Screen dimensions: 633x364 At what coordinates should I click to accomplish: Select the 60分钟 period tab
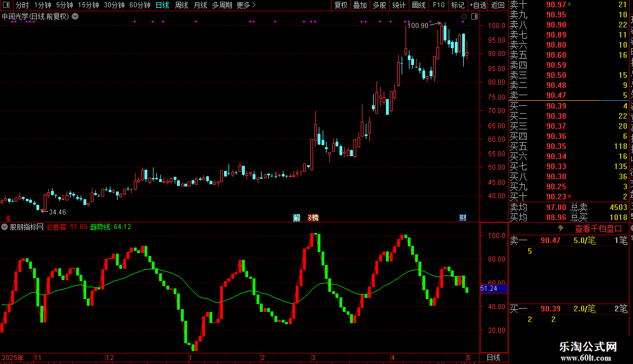(140, 5)
